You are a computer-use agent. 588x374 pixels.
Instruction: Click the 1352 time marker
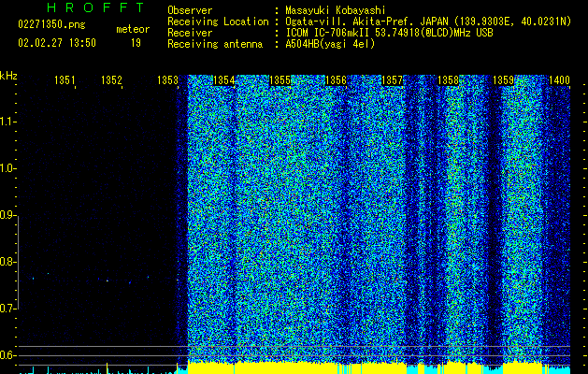click(x=111, y=80)
